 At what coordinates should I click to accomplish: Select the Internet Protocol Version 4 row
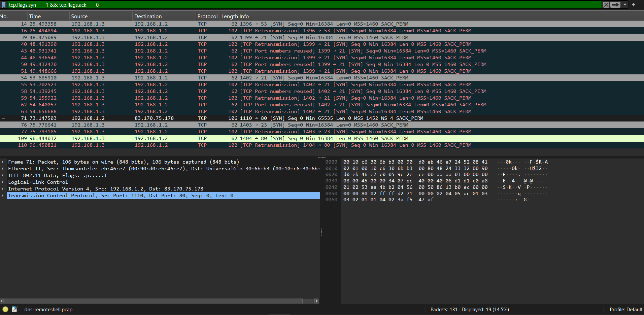coord(163,189)
